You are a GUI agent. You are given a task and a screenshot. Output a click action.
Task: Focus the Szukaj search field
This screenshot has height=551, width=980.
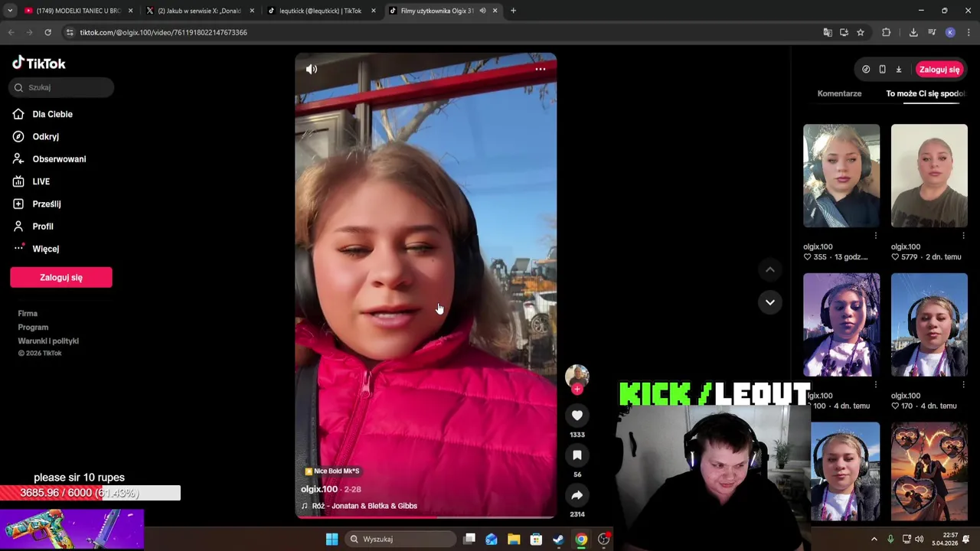coord(62,87)
